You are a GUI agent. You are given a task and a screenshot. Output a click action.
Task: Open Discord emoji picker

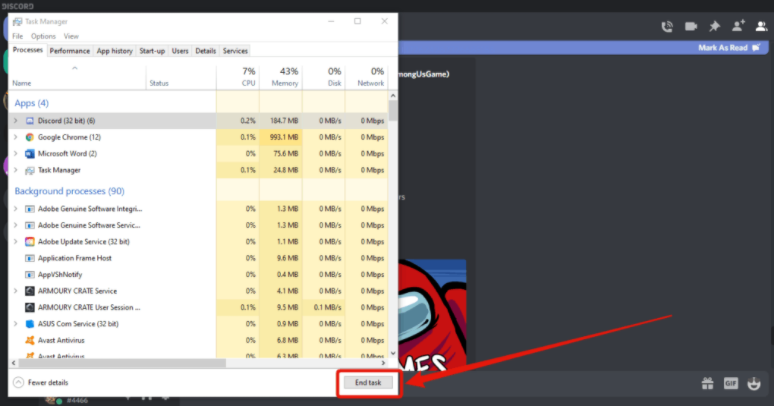(754, 383)
